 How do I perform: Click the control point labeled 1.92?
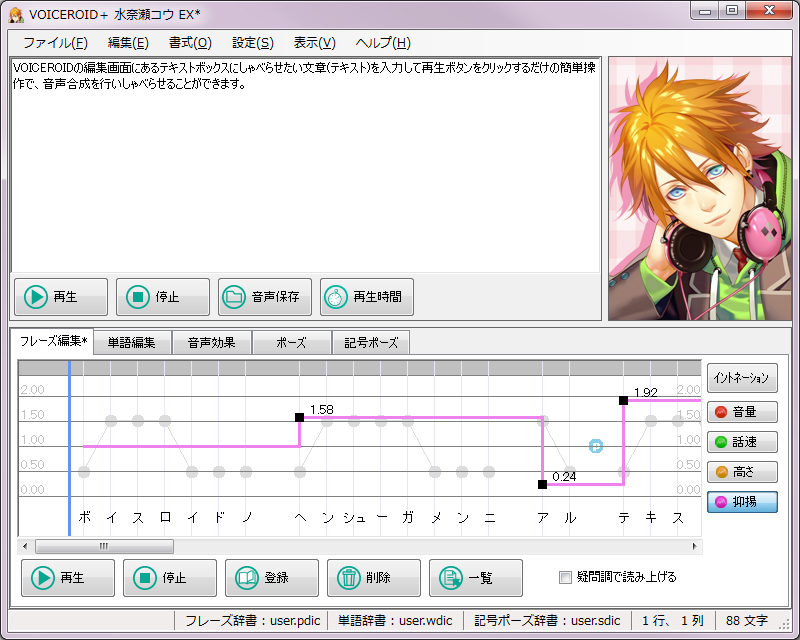(623, 401)
